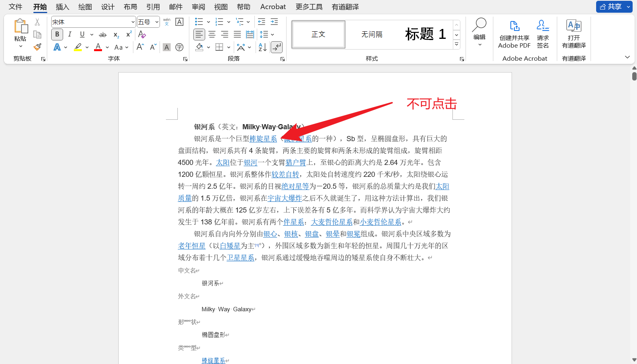
Task: Toggle italic formatting
Action: click(69, 34)
